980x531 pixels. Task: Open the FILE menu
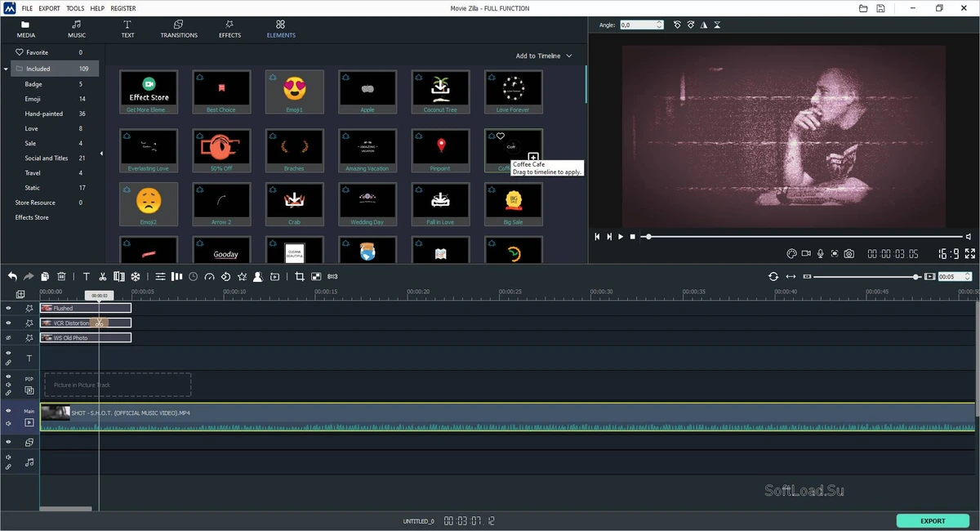pos(27,8)
